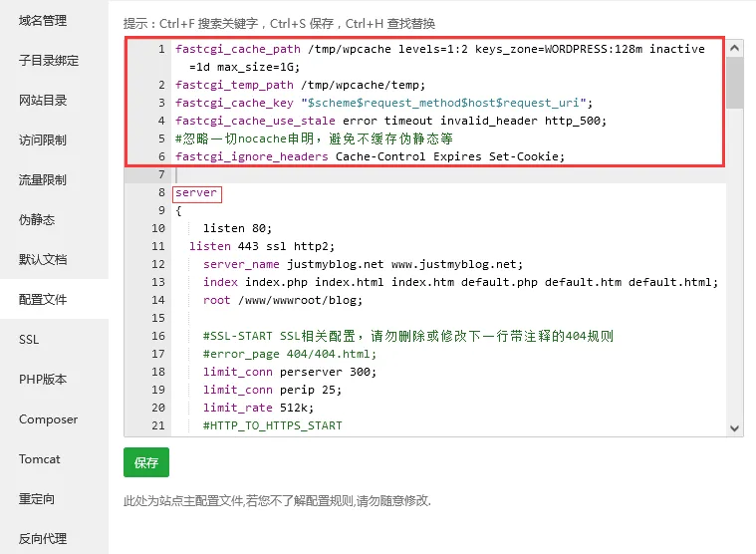Viewport: 756px width, 554px height.
Task: Click the opening brace on line 9
Action: pos(178,210)
